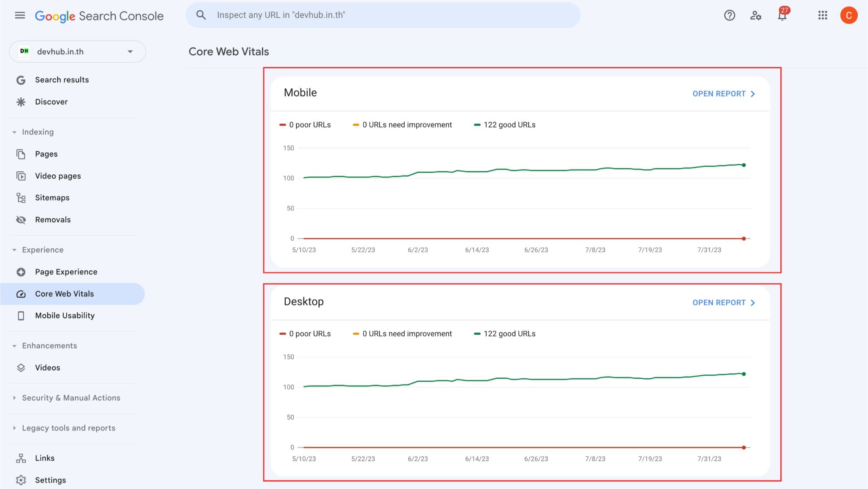Open users and permissions settings icon

tap(756, 16)
